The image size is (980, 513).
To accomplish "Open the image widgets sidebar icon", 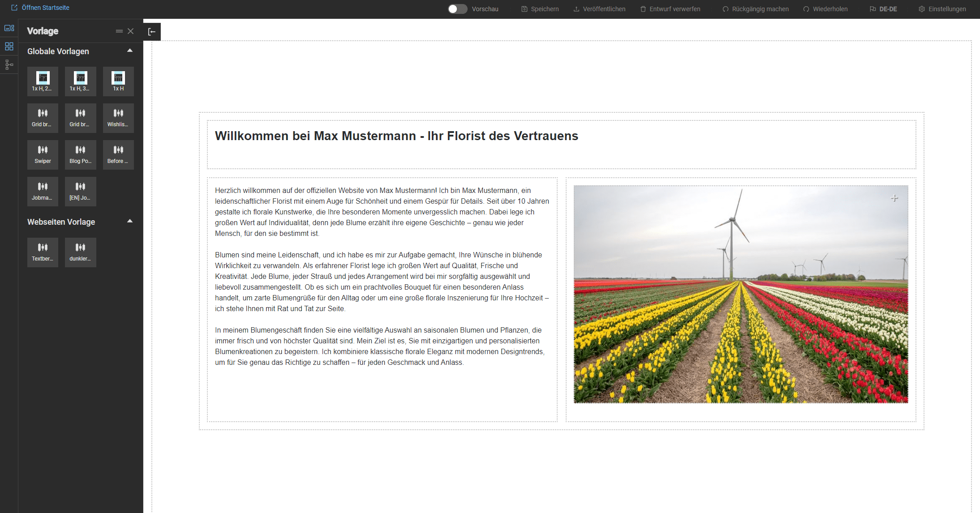I will (x=9, y=28).
